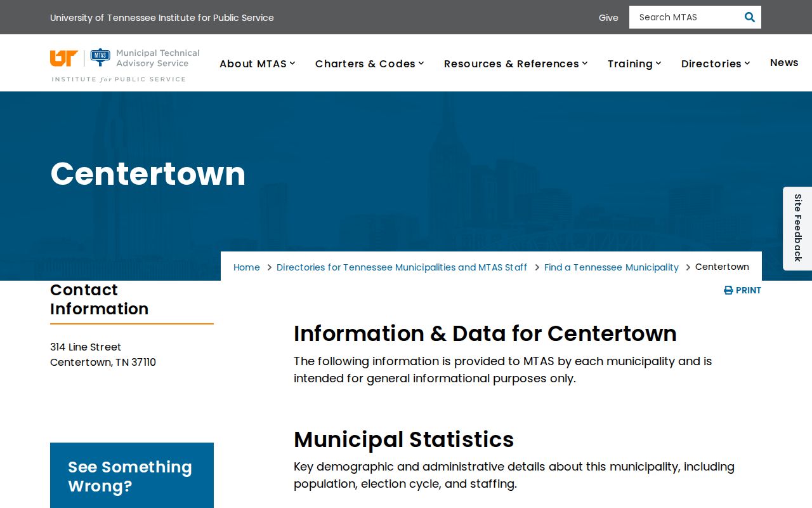The width and height of the screenshot is (812, 508).
Task: Click Information & Data for Centertown heading
Action: (x=485, y=333)
